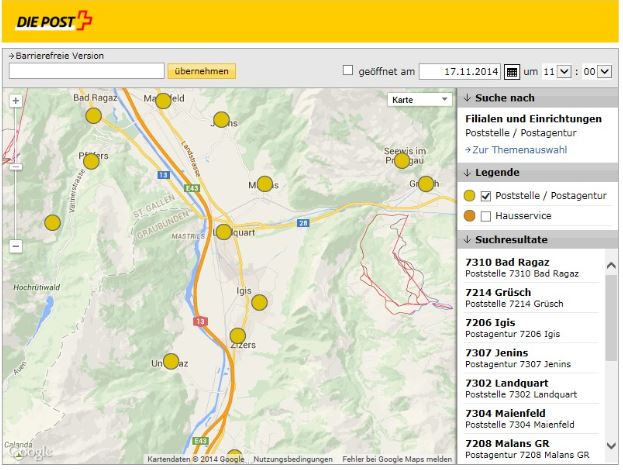Click the übernehmen button
This screenshot has height=470, width=623.
click(201, 71)
